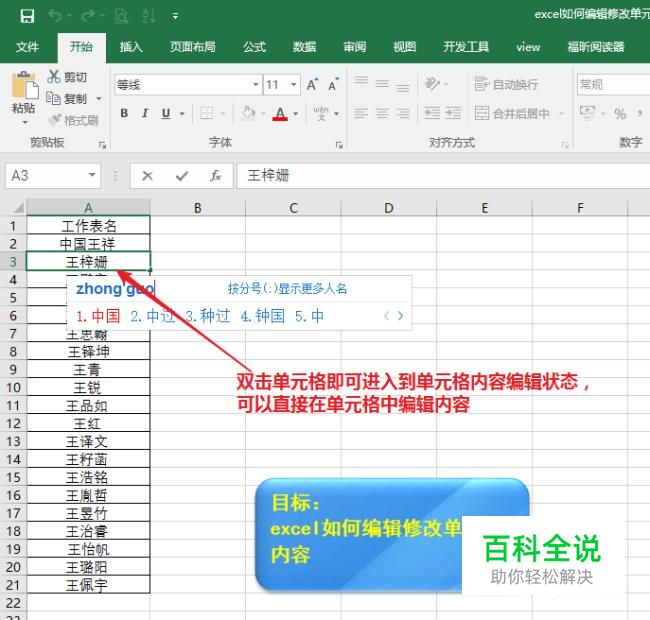Toggle italic formatting
Viewport: 650px width, 620px height.
145,113
